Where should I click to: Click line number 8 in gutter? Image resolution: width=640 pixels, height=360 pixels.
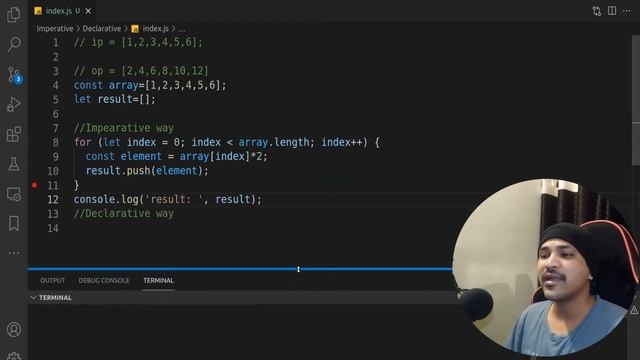click(x=56, y=142)
